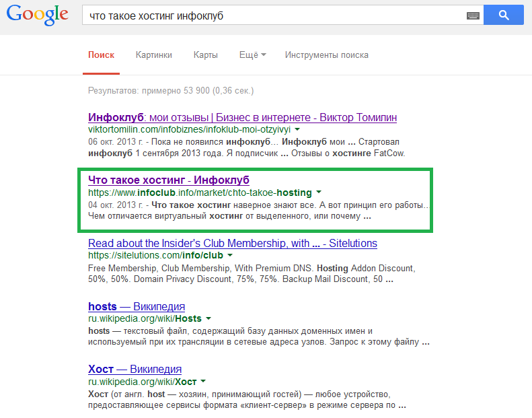The height and width of the screenshot is (418, 532).
Task: Expand the Ещё dropdown menu
Action: [x=252, y=55]
